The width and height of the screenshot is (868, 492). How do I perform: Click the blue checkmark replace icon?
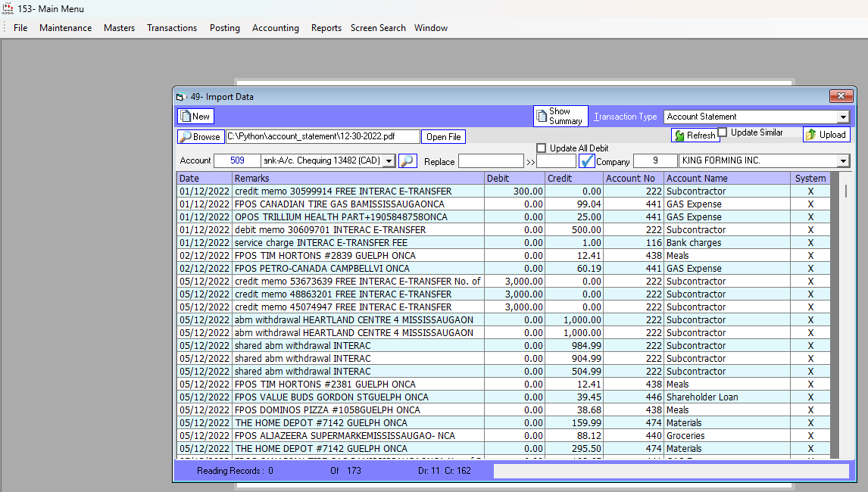tap(586, 161)
